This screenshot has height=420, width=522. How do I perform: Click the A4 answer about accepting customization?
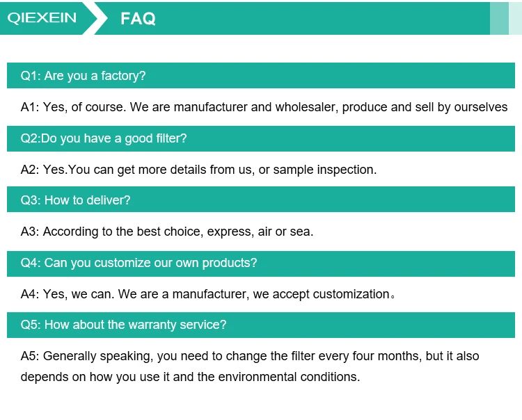pos(208,294)
